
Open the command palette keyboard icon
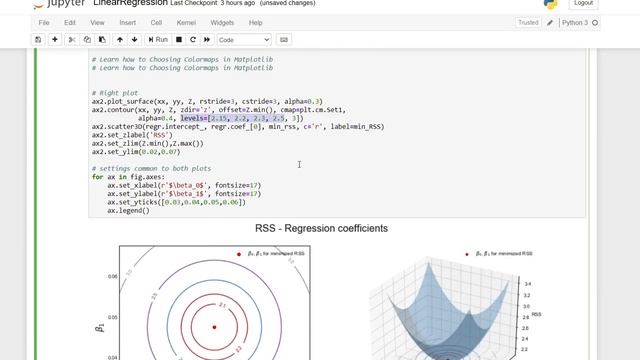284,40
